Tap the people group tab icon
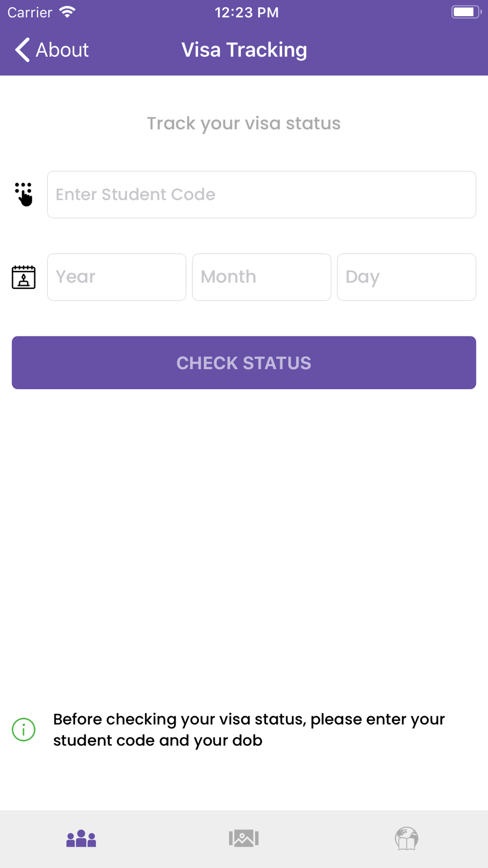This screenshot has height=868, width=488. point(81,839)
